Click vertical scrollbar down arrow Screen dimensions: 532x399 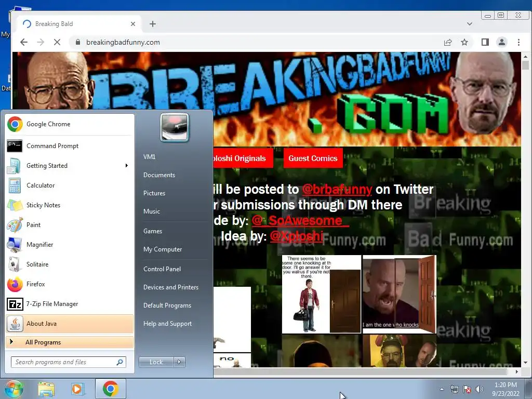tap(526, 363)
